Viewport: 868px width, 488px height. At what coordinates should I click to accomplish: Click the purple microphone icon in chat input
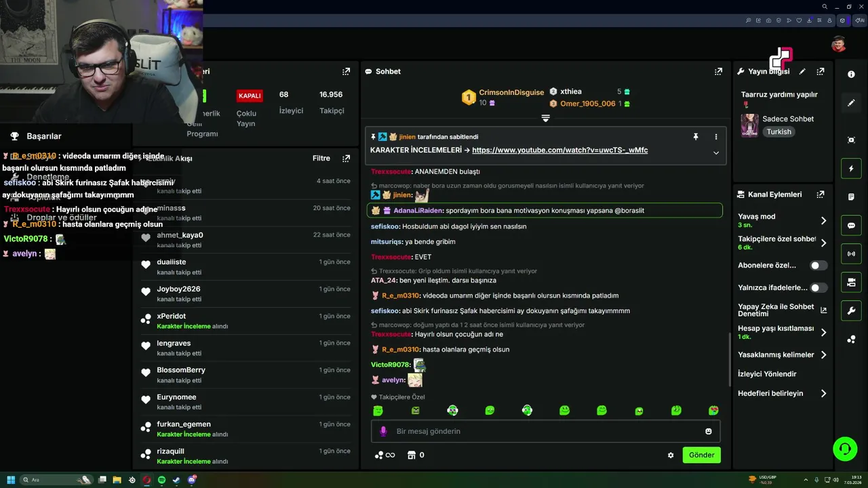pos(383,431)
